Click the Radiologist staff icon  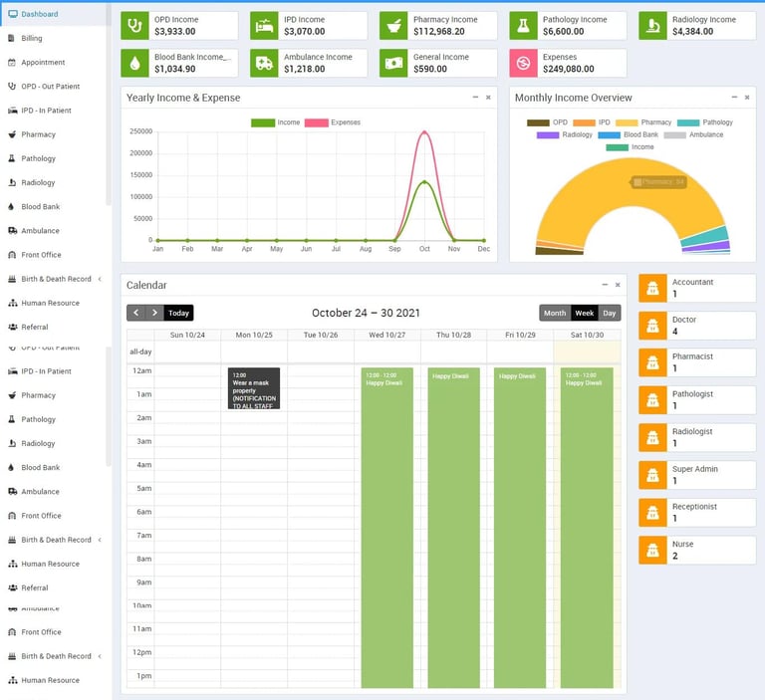tap(652, 437)
